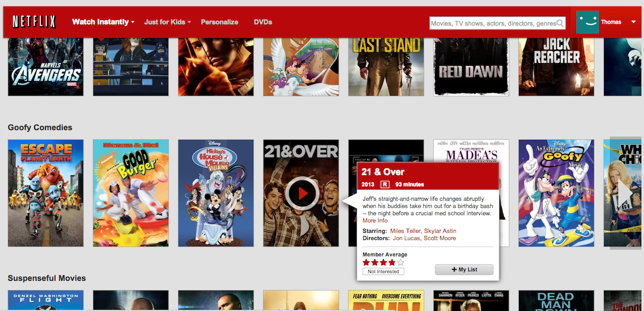The height and width of the screenshot is (311, 644).
Task: Click the green smiley profile avatar
Action: (588, 22)
